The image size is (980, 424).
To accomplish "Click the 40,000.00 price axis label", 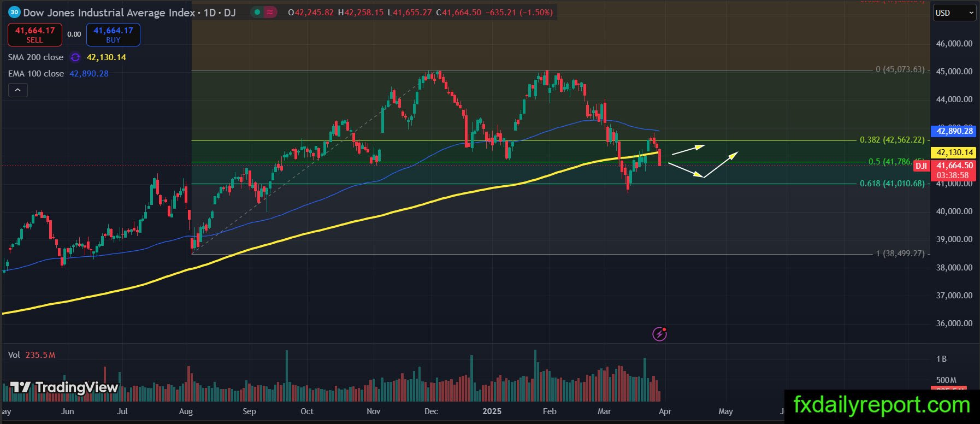I will 954,211.
